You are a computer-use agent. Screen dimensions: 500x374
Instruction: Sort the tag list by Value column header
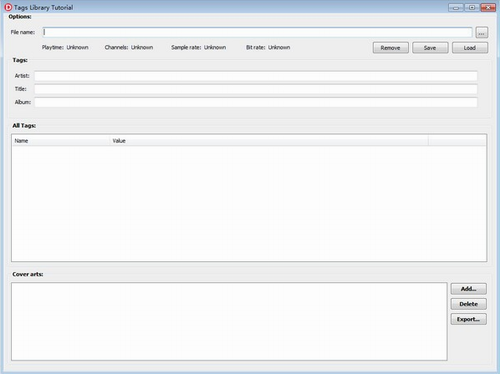pos(269,141)
